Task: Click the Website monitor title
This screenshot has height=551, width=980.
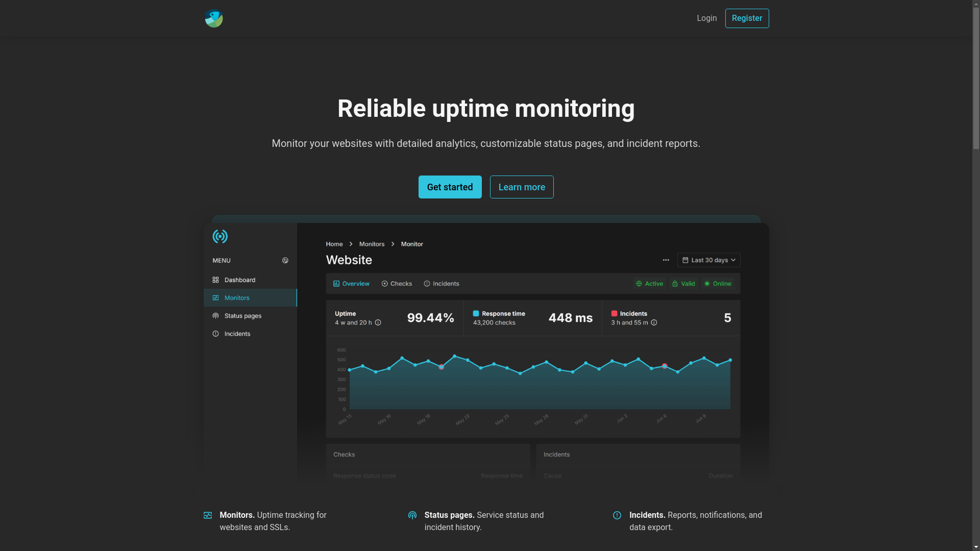Action: click(349, 260)
